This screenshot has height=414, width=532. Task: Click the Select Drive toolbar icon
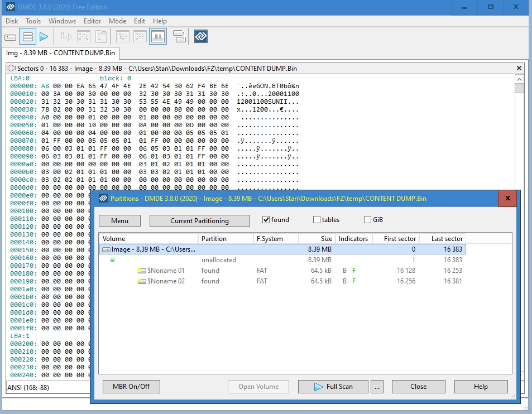click(x=11, y=37)
